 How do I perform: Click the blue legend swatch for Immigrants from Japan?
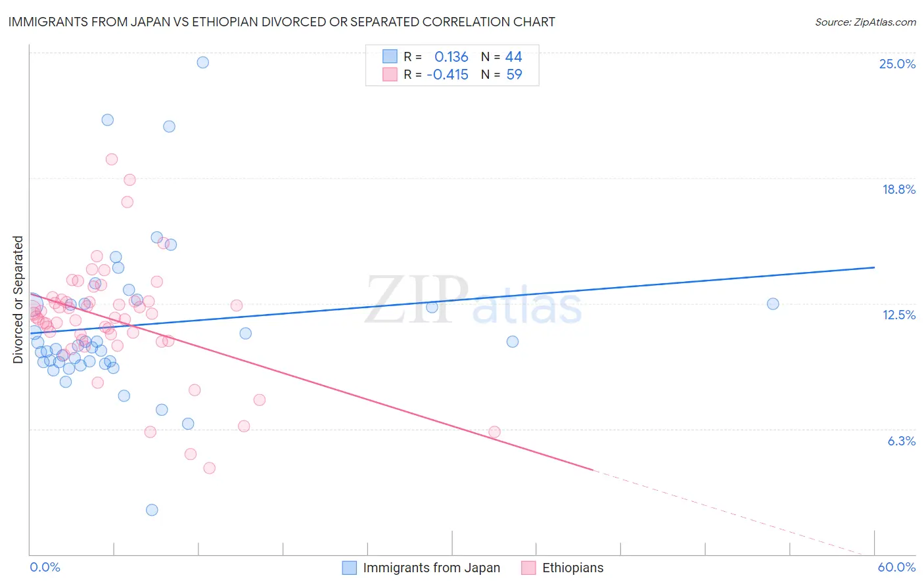[x=350, y=568]
